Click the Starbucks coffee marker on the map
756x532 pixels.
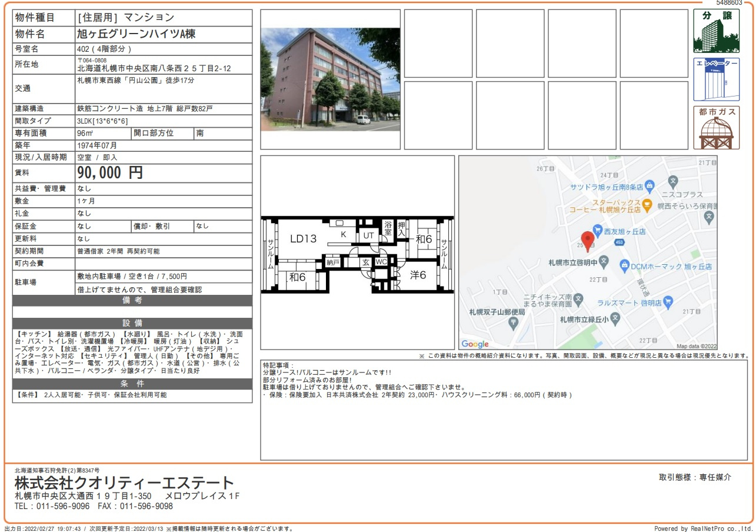pyautogui.click(x=647, y=205)
